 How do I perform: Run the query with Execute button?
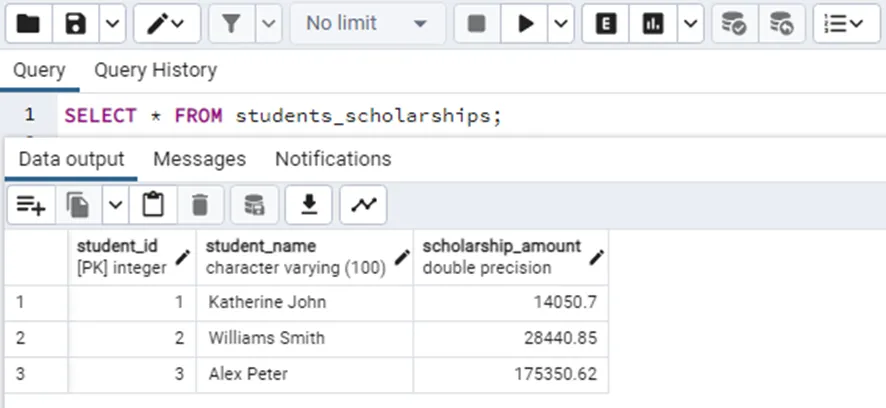(526, 23)
